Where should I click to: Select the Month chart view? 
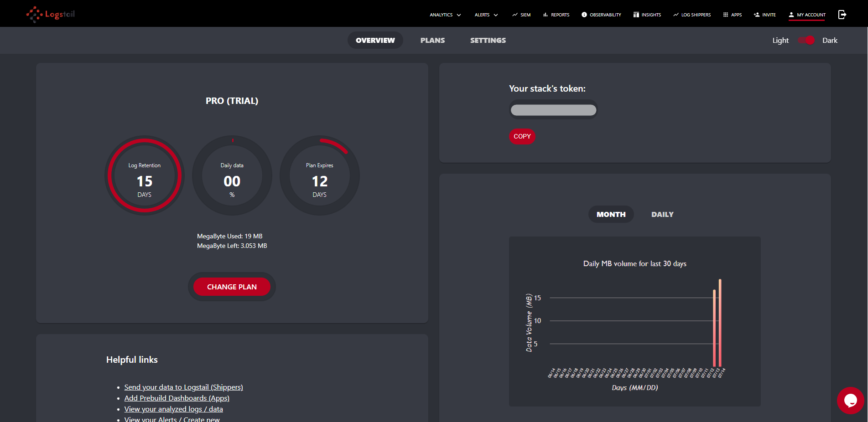611,214
